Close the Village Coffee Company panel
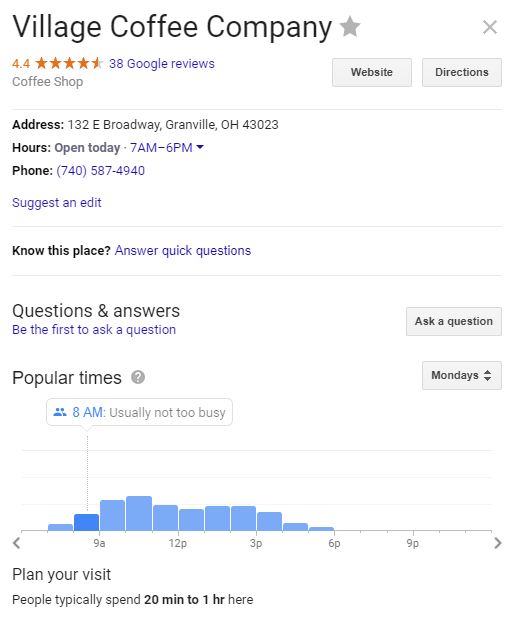This screenshot has width=511, height=629. (490, 27)
